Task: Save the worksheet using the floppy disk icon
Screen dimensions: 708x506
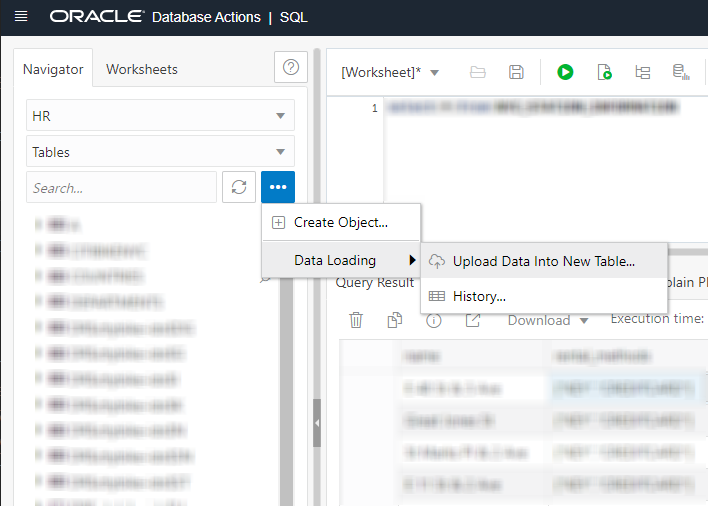Action: 516,72
